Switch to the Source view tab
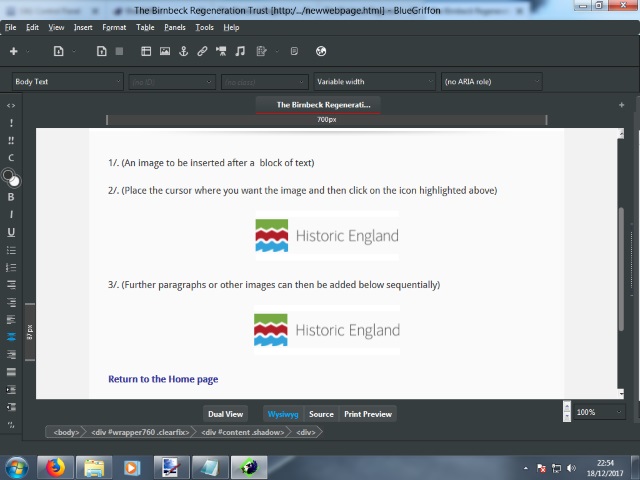Viewport: 640px width, 480px height. [321, 414]
